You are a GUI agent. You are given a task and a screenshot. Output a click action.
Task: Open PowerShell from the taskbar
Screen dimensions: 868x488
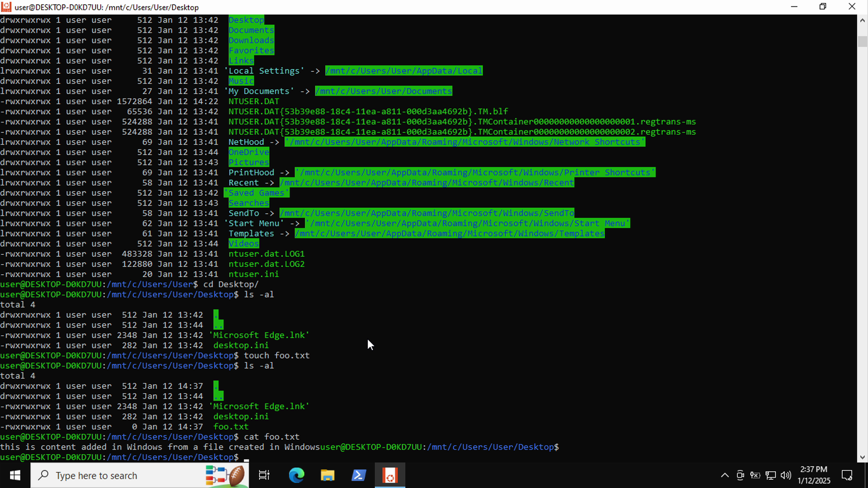coord(359,475)
